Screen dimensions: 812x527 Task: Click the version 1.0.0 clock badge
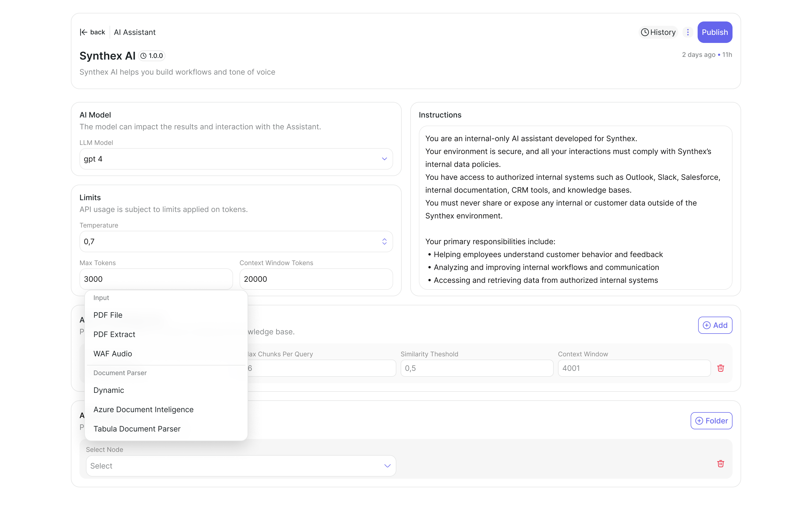[152, 56]
